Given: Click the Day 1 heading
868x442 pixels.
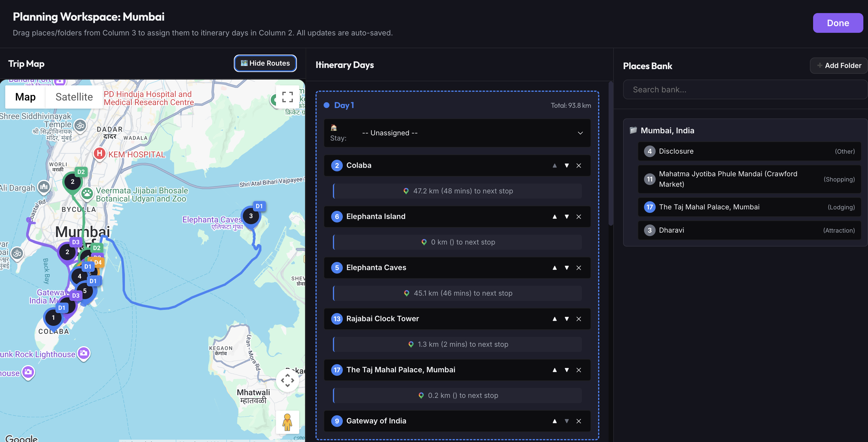Looking at the screenshot, I should pyautogui.click(x=344, y=105).
